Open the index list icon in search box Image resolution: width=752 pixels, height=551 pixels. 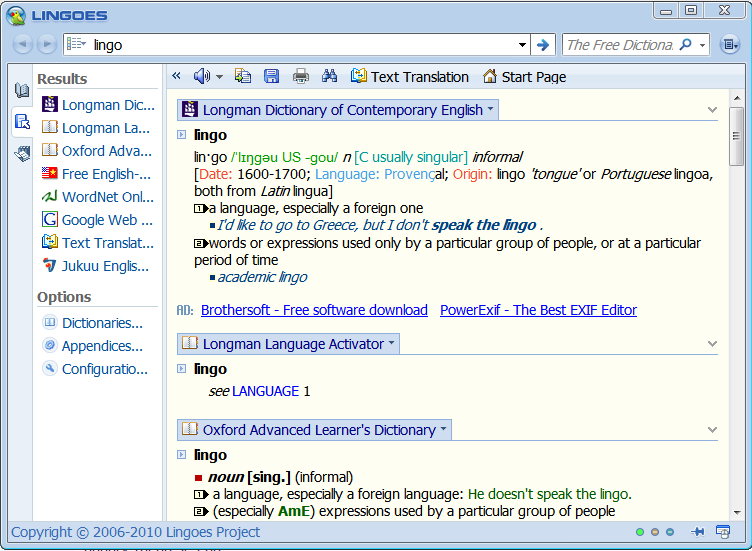[x=76, y=45]
